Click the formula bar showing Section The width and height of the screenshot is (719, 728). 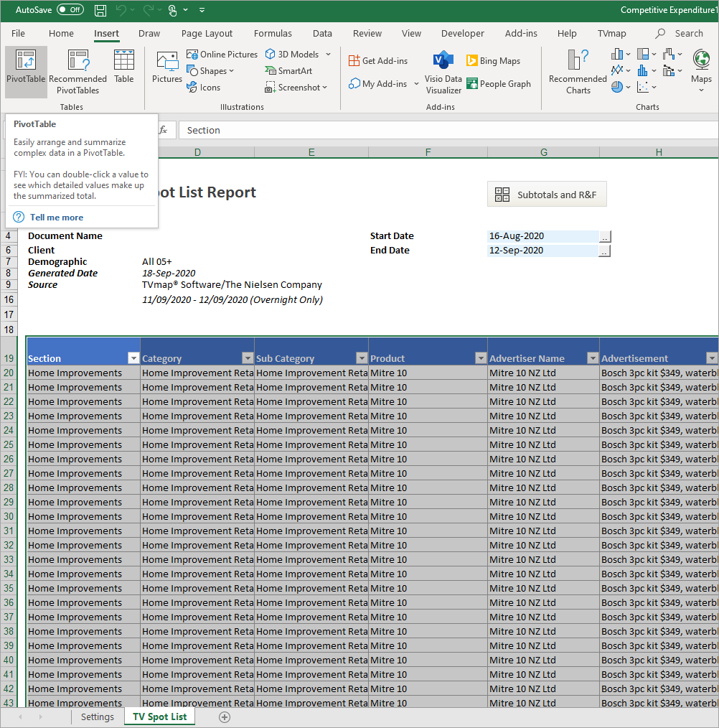click(x=448, y=131)
